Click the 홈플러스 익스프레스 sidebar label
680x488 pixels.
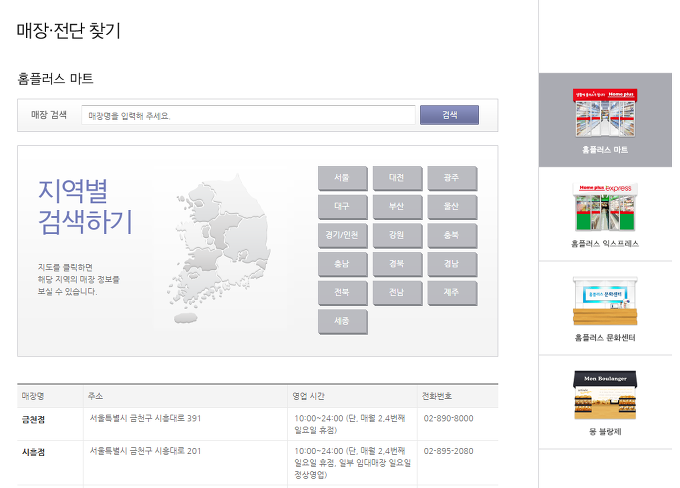click(x=605, y=244)
